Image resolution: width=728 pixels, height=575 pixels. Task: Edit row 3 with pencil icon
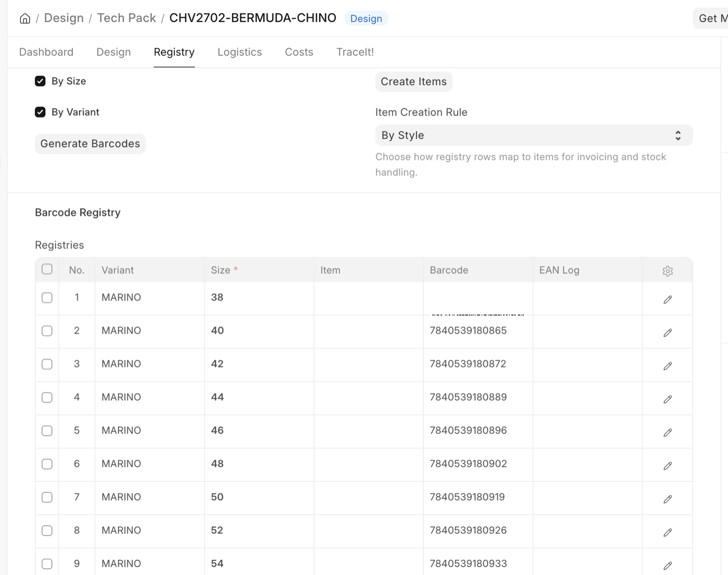pyautogui.click(x=668, y=366)
